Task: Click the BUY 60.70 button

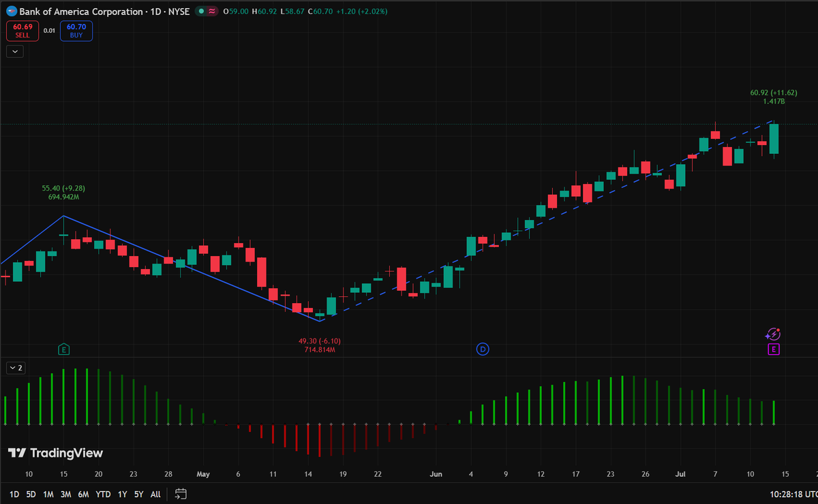Action: (76, 31)
